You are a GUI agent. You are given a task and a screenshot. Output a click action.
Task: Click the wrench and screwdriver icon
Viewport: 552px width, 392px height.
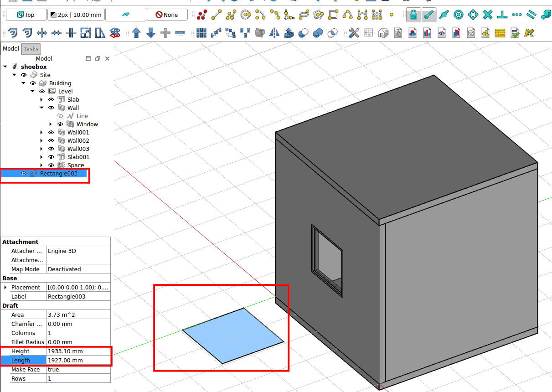[354, 33]
